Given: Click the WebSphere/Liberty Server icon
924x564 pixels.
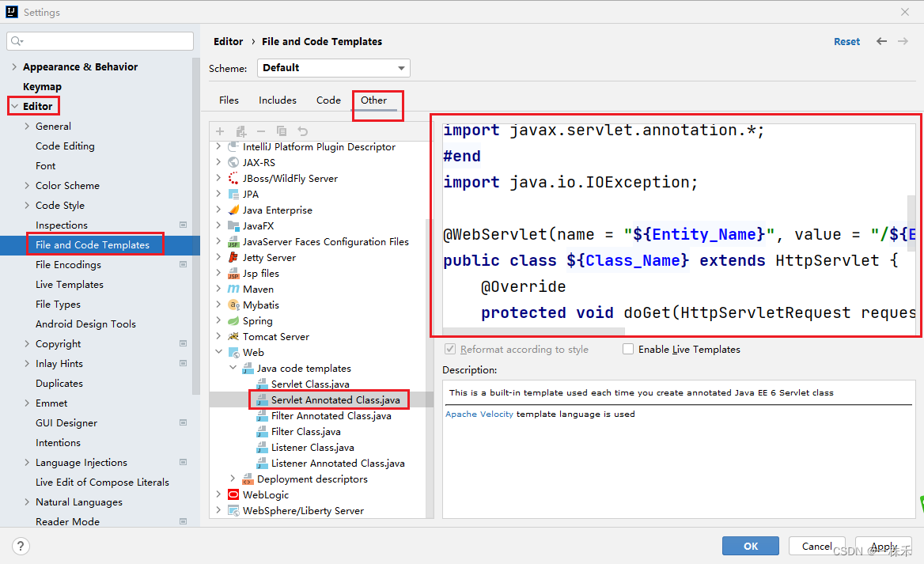Looking at the screenshot, I should (233, 510).
